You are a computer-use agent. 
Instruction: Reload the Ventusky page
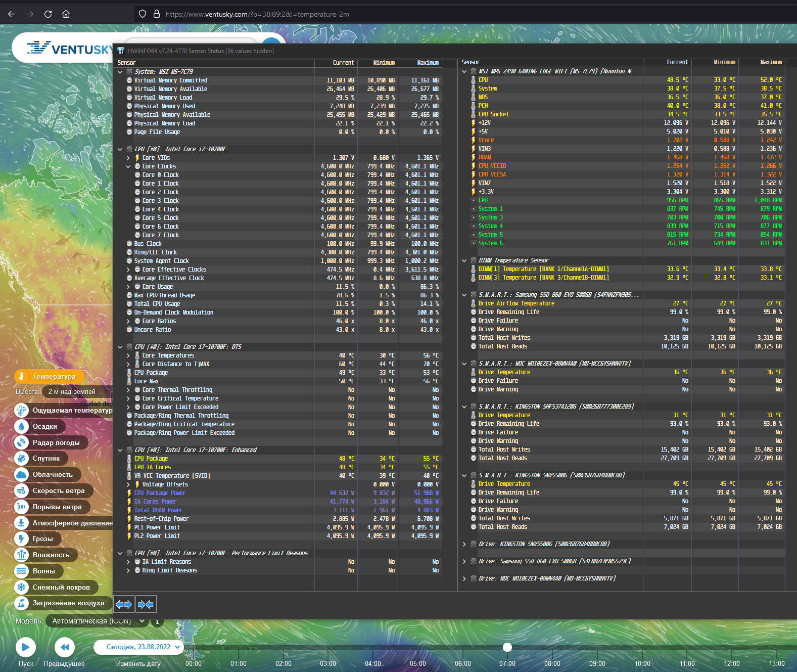[48, 14]
